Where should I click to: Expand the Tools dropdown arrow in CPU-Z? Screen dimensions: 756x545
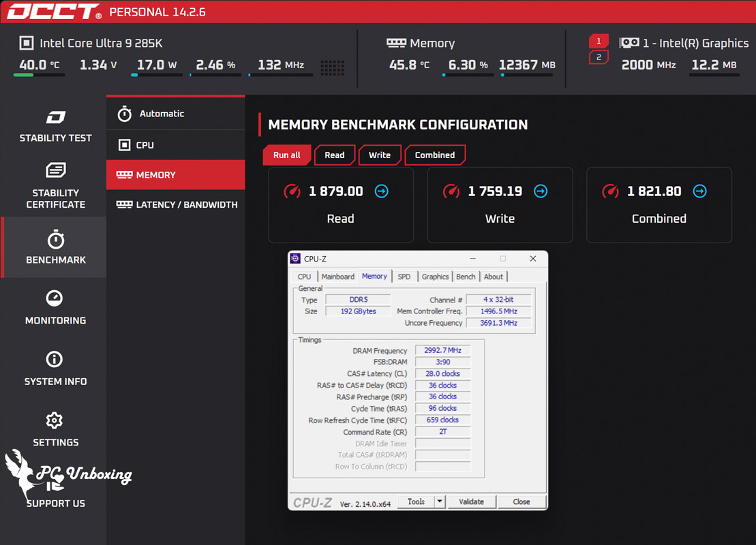coord(440,501)
